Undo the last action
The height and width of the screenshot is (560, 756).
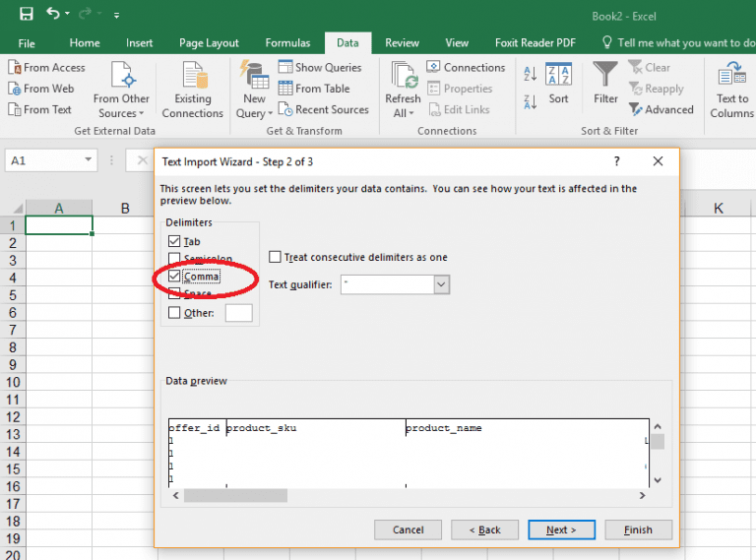pos(52,14)
